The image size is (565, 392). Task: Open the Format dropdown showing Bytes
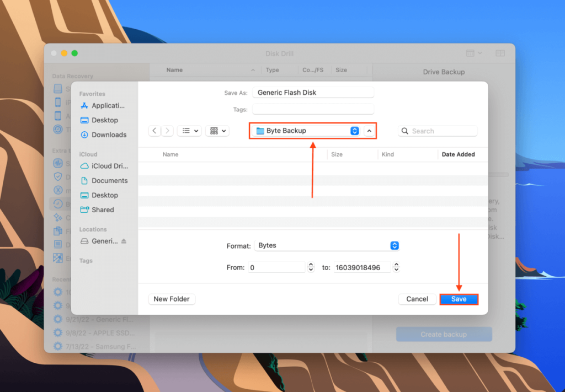394,245
